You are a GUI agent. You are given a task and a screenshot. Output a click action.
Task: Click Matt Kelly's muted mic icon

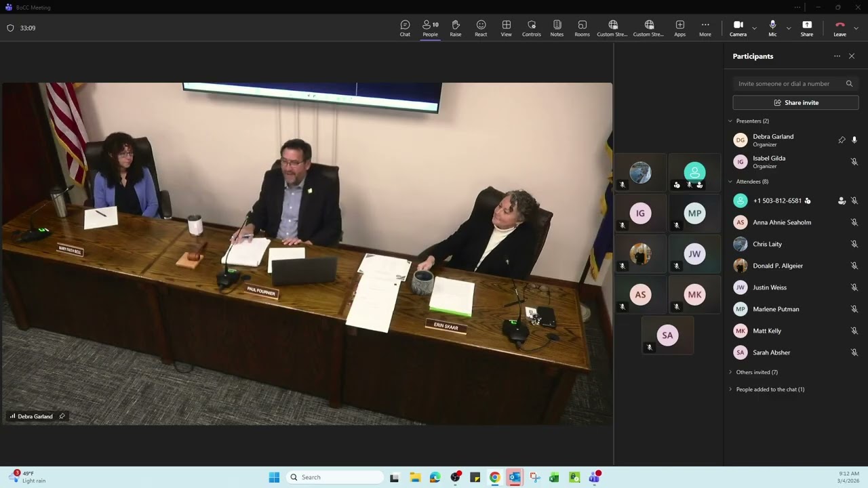click(854, 331)
